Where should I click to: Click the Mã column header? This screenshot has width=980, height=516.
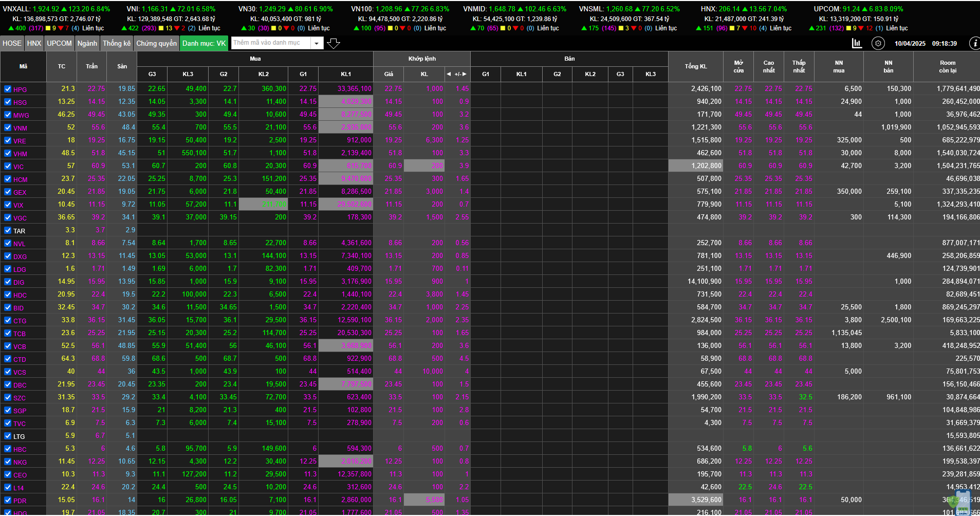point(24,66)
